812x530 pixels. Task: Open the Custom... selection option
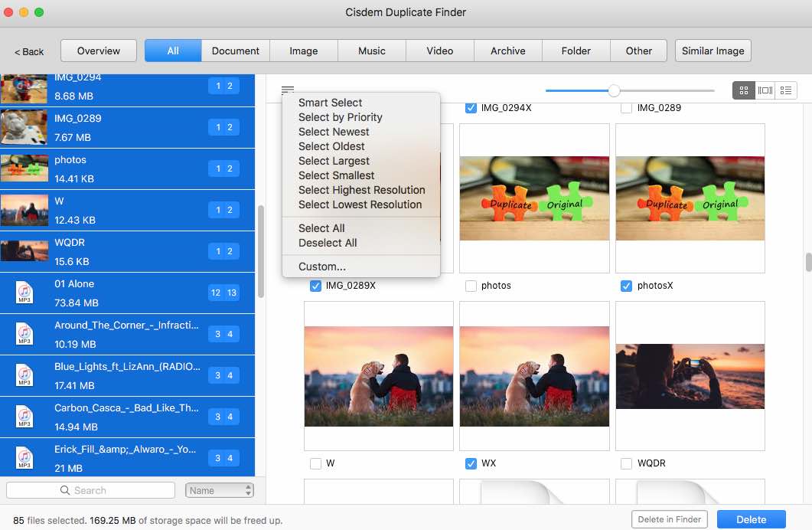[x=361, y=267]
